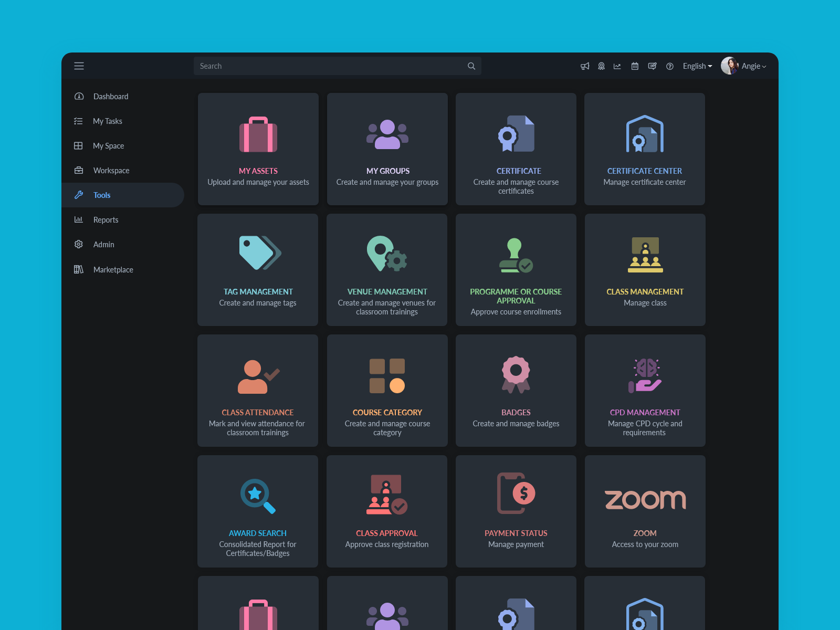Open the help question mark icon
The height and width of the screenshot is (630, 840).
[670, 66]
